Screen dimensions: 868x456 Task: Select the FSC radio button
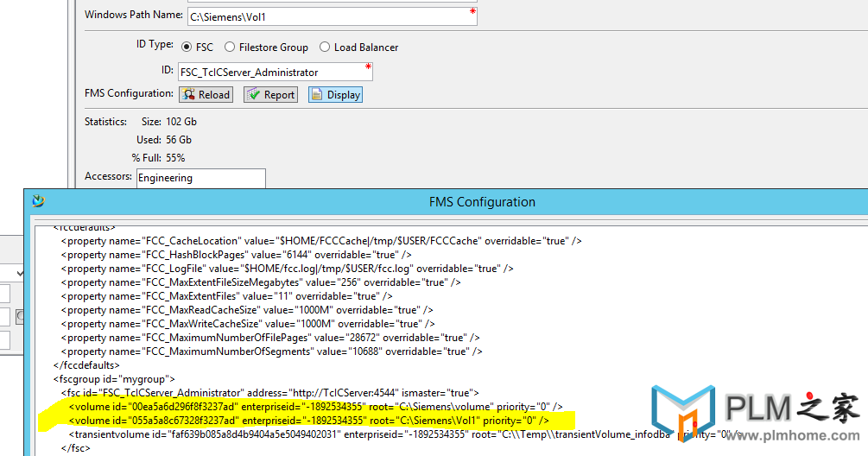point(187,47)
